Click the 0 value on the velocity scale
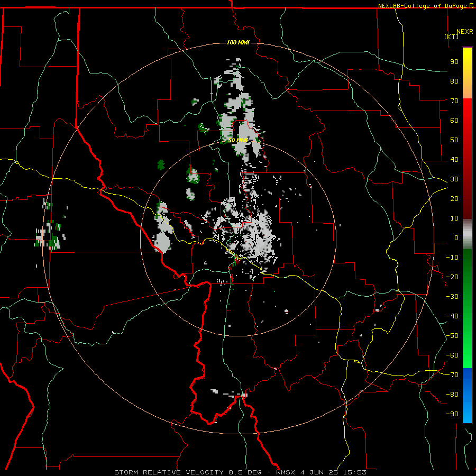Screen dimensions: 476x476 456,238
